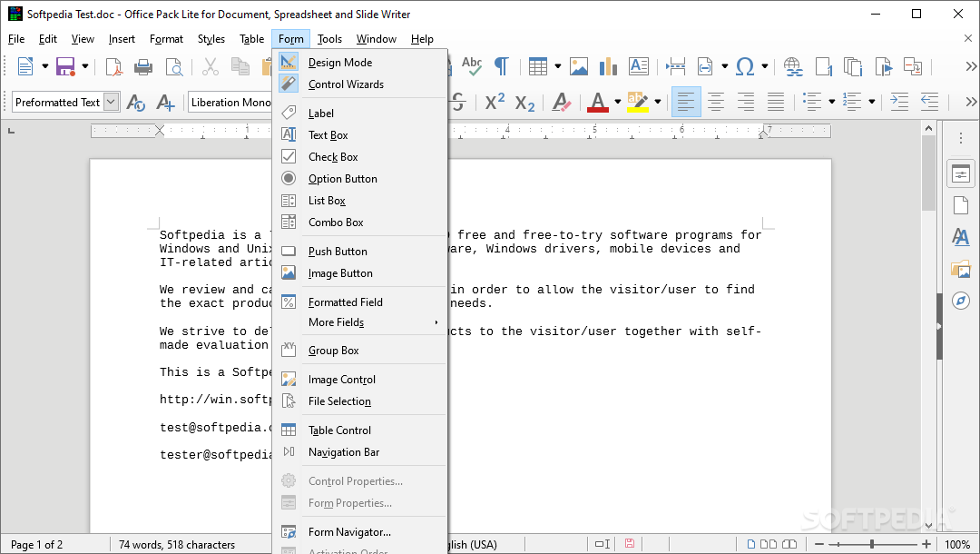Click the zoom slider handle

pyautogui.click(x=872, y=544)
